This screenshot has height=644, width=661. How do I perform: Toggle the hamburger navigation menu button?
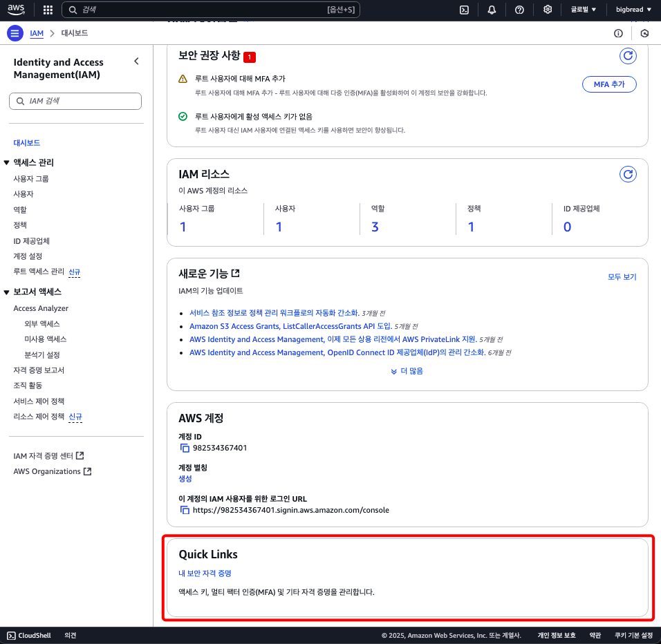[x=15, y=33]
